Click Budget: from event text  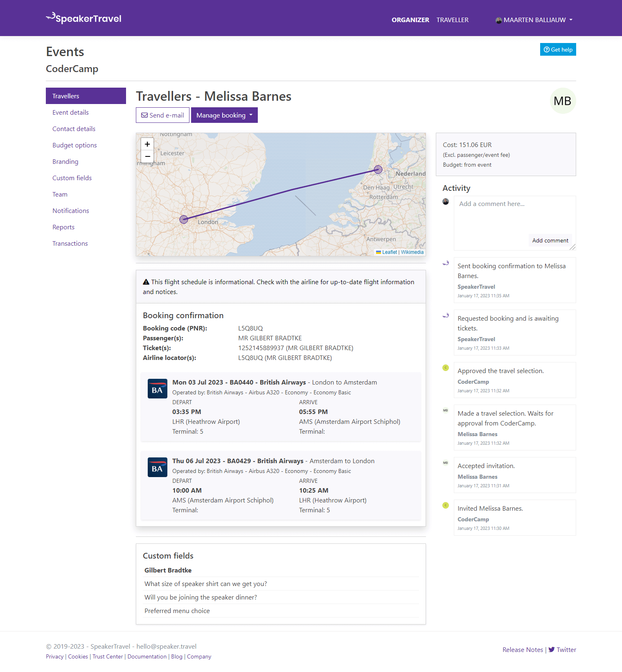click(x=467, y=165)
